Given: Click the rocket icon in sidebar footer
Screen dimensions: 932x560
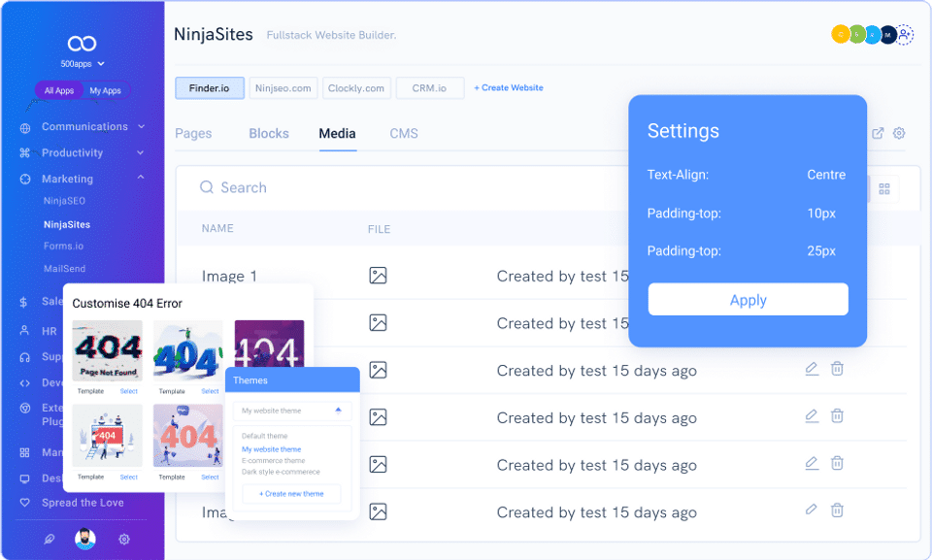Looking at the screenshot, I should (50, 540).
